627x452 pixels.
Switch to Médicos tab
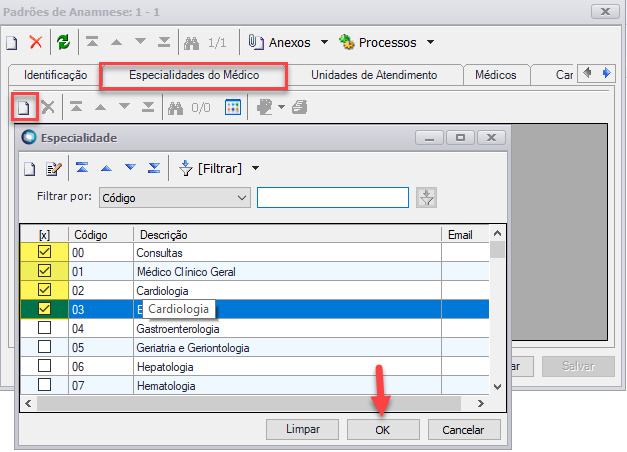pyautogui.click(x=496, y=75)
